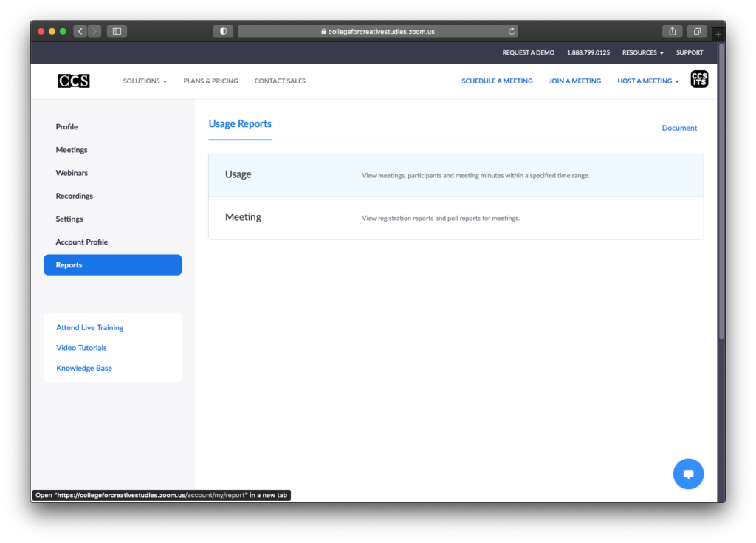Viewport: 756px width, 543px height.
Task: Click the CCS logo in the header
Action: click(74, 81)
